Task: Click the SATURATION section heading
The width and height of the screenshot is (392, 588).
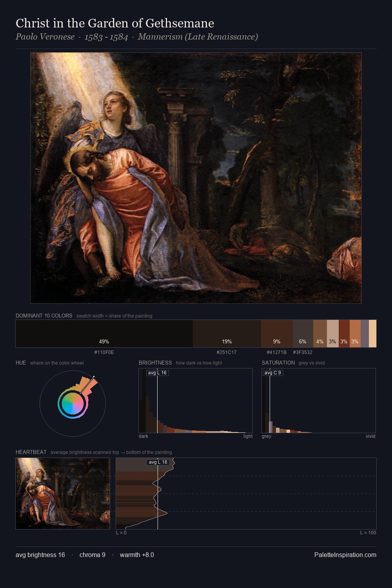Action: 278,363
